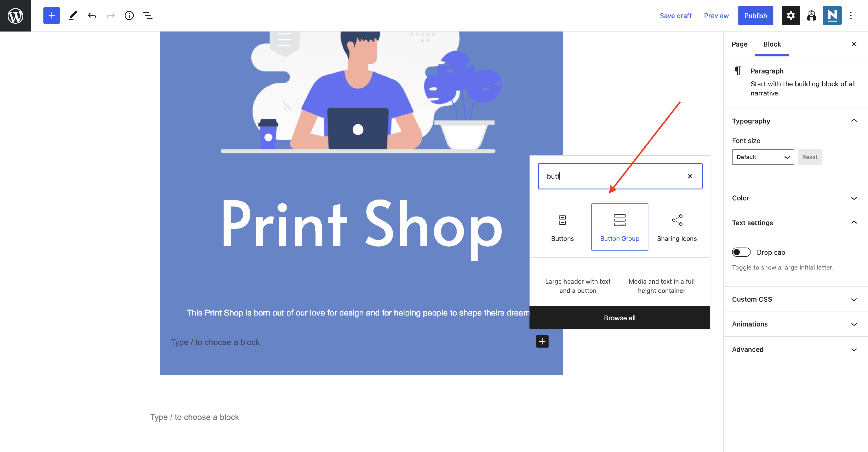Viewport: 868px width, 452px height.
Task: Click the Publish button
Action: point(755,16)
